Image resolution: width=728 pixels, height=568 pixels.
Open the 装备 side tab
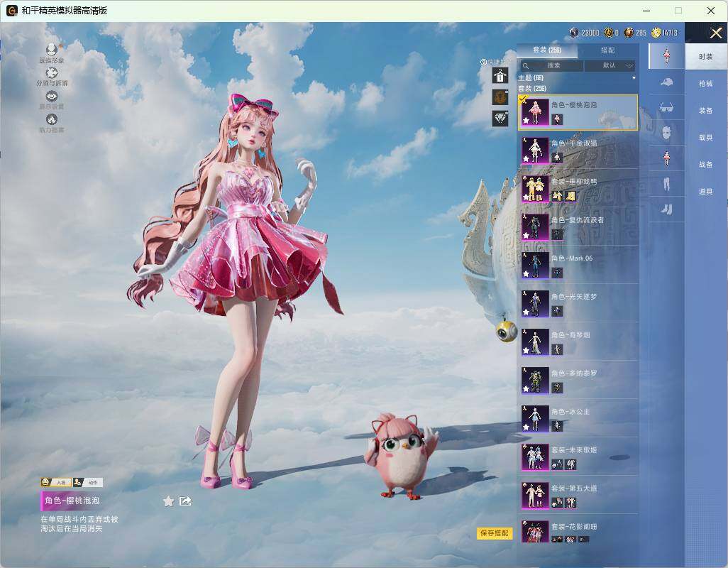(x=706, y=111)
